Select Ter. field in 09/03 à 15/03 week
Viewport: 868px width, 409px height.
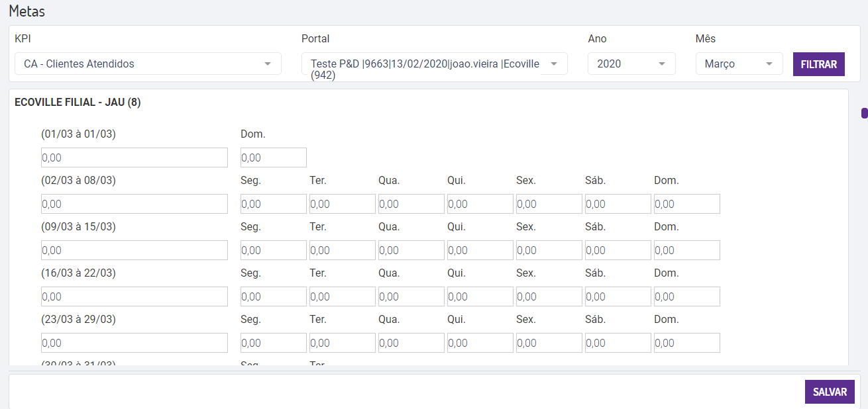pos(342,250)
